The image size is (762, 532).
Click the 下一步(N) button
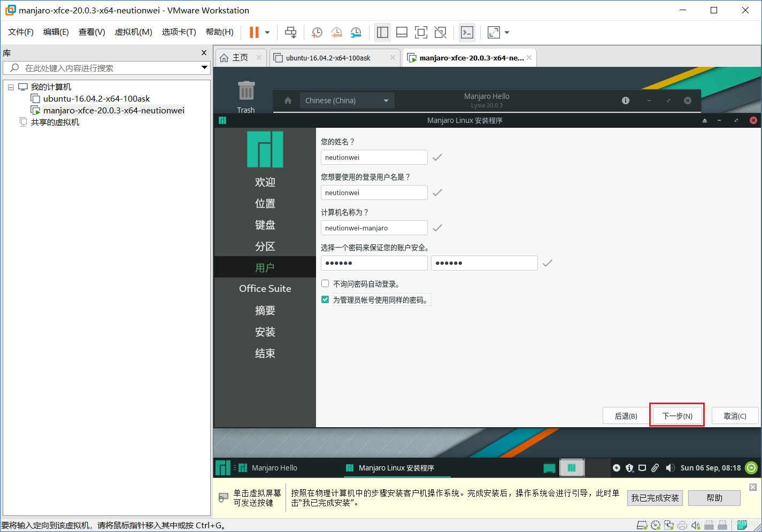click(677, 415)
